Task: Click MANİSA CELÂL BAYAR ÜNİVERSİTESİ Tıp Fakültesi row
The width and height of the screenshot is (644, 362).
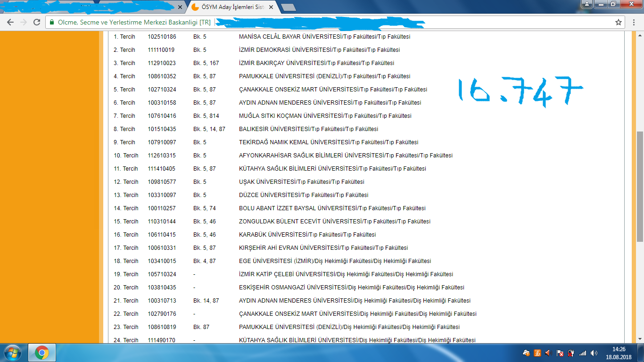Action: click(x=325, y=37)
